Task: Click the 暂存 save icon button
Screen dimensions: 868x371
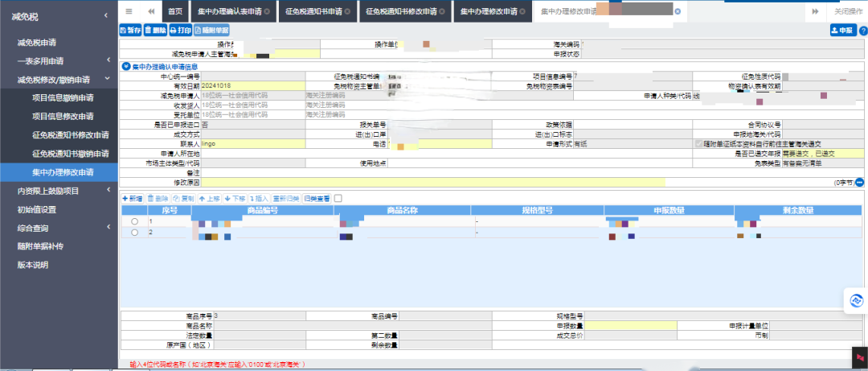Action: click(x=130, y=30)
